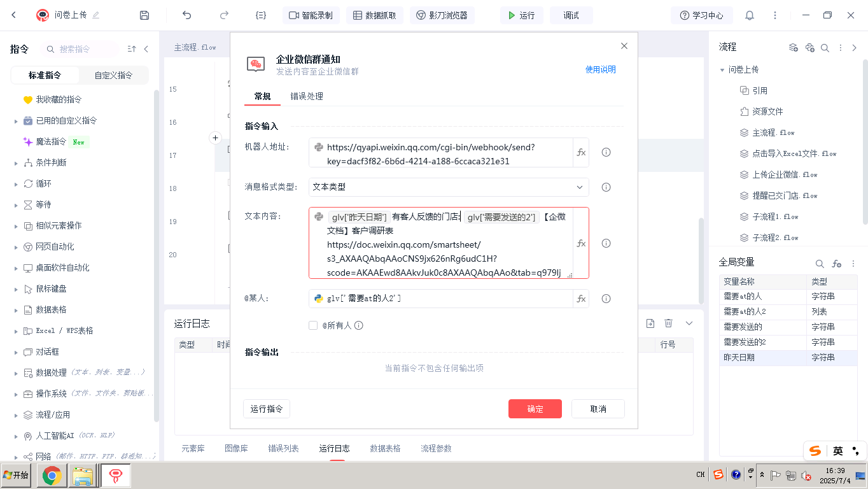The height and width of the screenshot is (489, 868).
Task: Show info tooltip for @某人
Action: tap(606, 299)
